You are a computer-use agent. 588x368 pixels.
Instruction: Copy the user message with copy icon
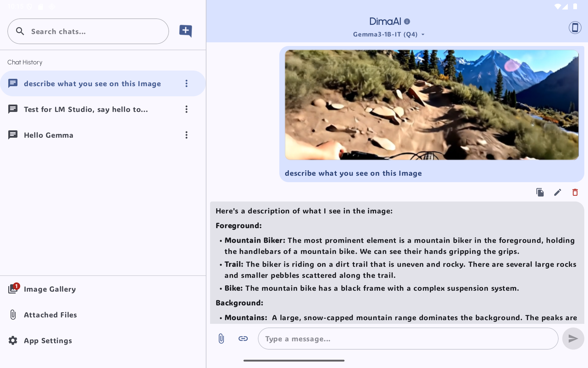tap(540, 192)
